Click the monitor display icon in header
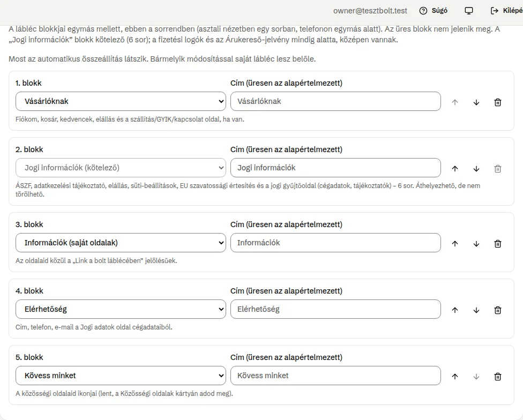Viewport: 523px width, 420px height. [469, 11]
